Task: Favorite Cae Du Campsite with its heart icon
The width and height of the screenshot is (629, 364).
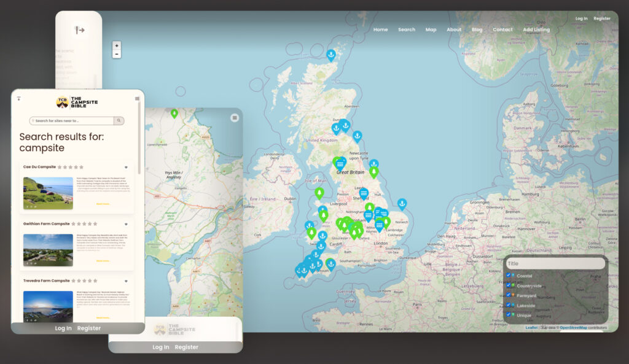Action: 126,167
